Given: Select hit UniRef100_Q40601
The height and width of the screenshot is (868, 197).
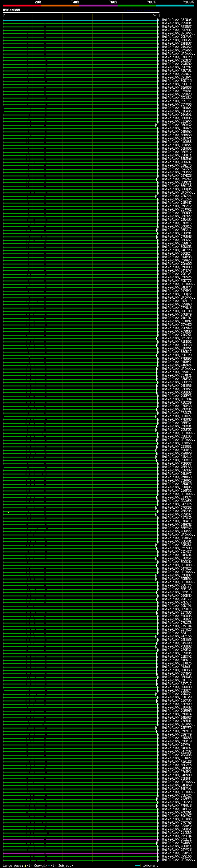Looking at the screenshot, I should point(177,115).
